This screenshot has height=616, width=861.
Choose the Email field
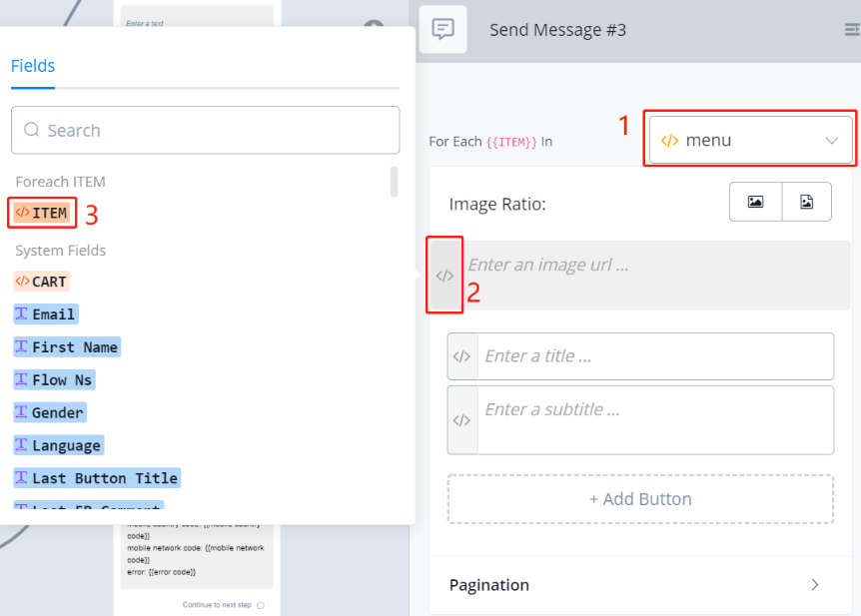tap(45, 314)
